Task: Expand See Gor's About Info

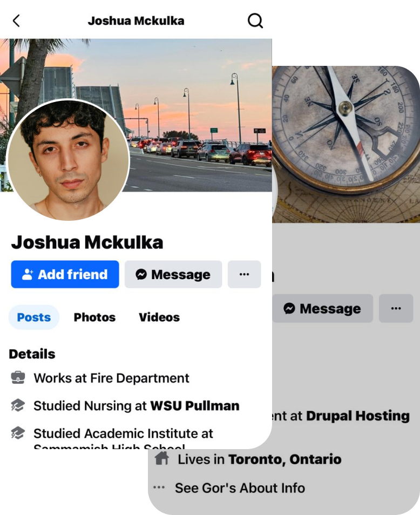Action: click(240, 488)
